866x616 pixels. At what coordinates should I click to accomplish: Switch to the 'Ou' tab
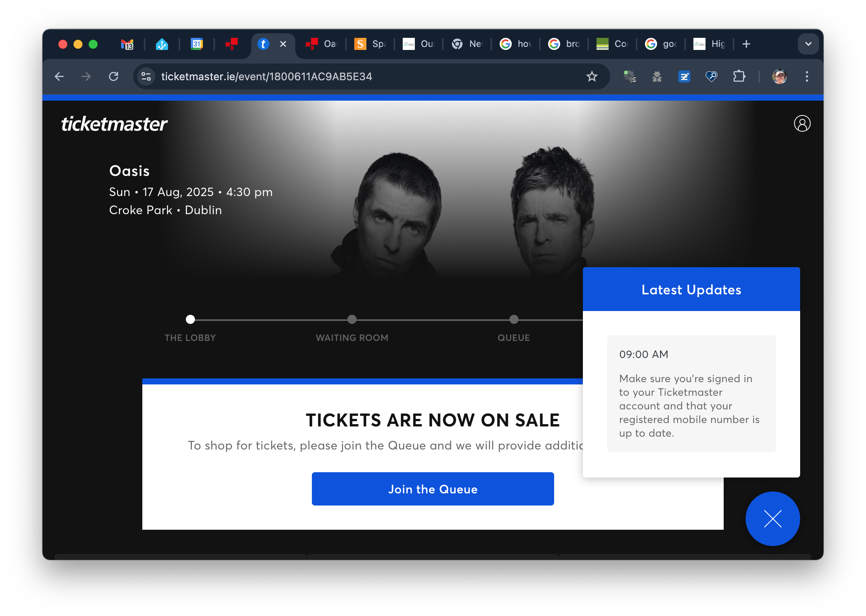(419, 44)
